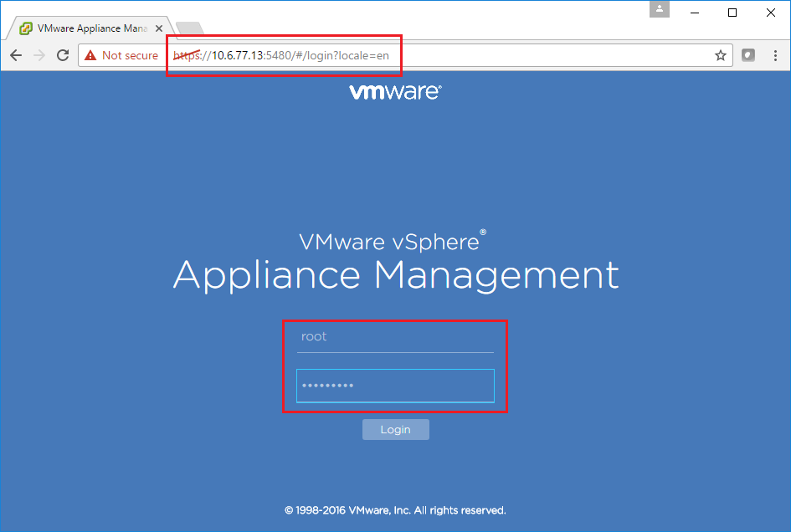This screenshot has height=532, width=791.
Task: Minimize the browser window
Action: pyautogui.click(x=695, y=13)
